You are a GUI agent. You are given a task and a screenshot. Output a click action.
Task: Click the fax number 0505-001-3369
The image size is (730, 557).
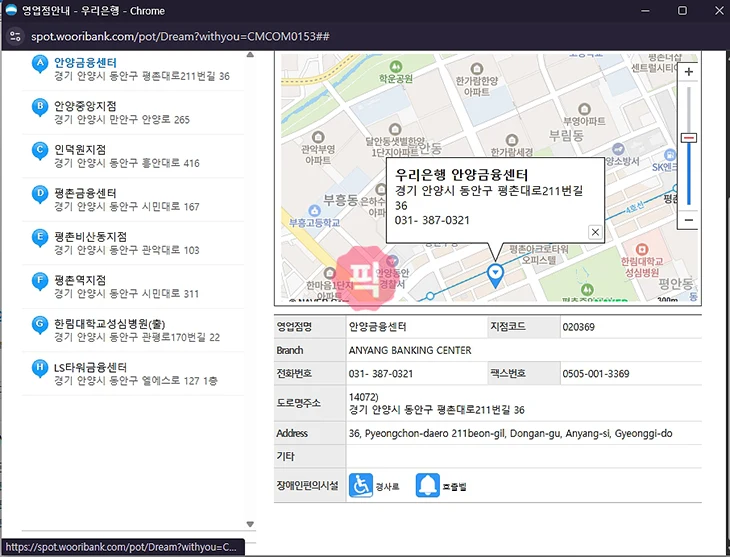[x=595, y=374]
